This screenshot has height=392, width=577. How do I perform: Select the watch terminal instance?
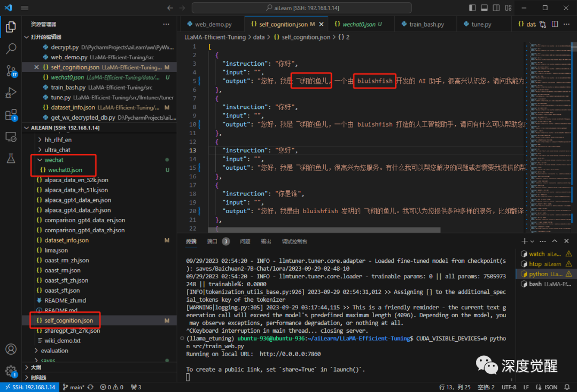tap(546, 254)
